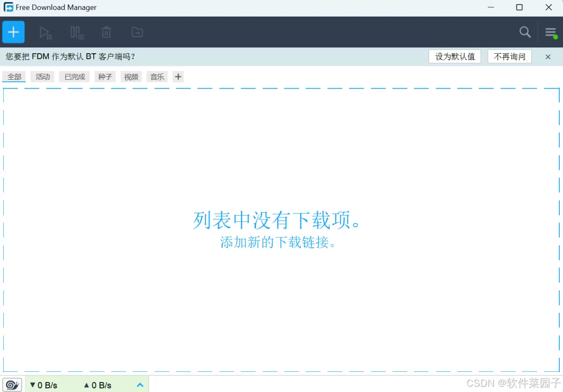Image resolution: width=563 pixels, height=392 pixels.
Task: Open the 种子 tab
Action: 105,77
